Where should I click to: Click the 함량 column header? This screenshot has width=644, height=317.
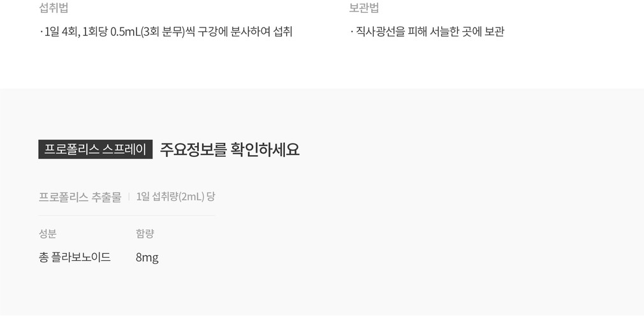(145, 233)
